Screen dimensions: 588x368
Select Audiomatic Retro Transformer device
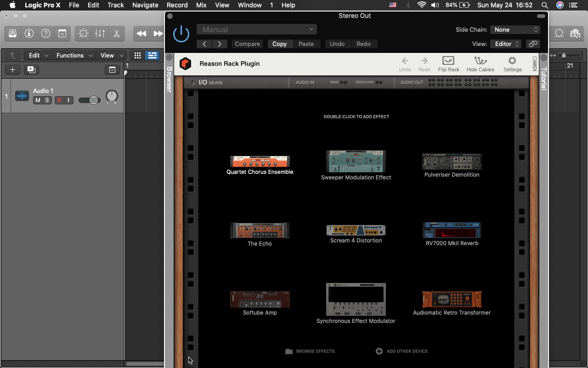click(x=452, y=304)
